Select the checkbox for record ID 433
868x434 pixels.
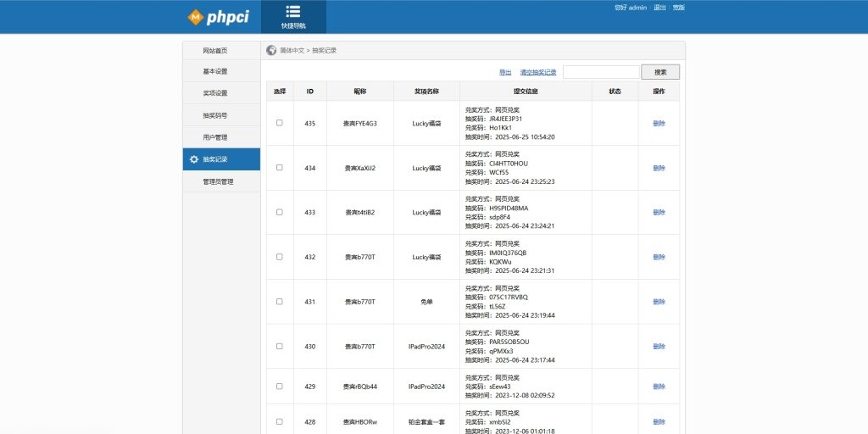(x=280, y=212)
